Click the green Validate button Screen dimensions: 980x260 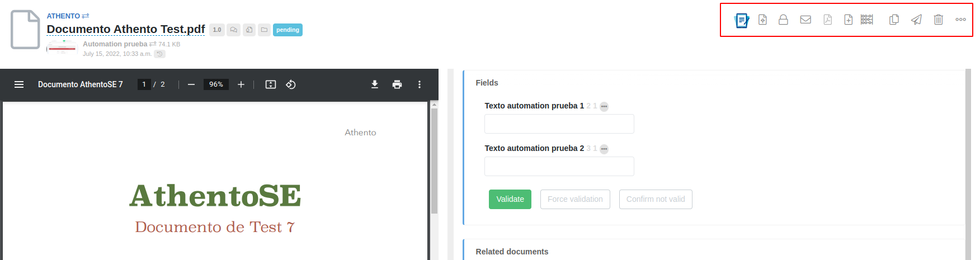click(510, 200)
